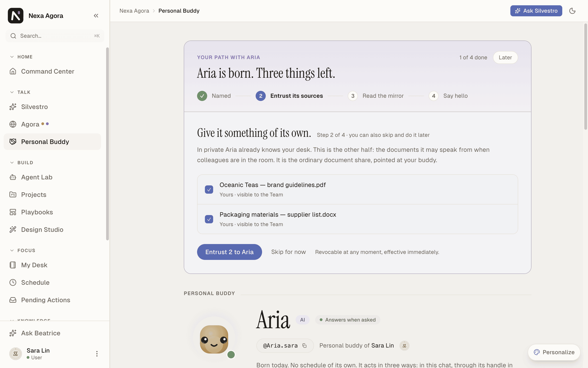The height and width of the screenshot is (368, 588).
Task: Select Personal Buddy in sidebar
Action: click(x=52, y=142)
